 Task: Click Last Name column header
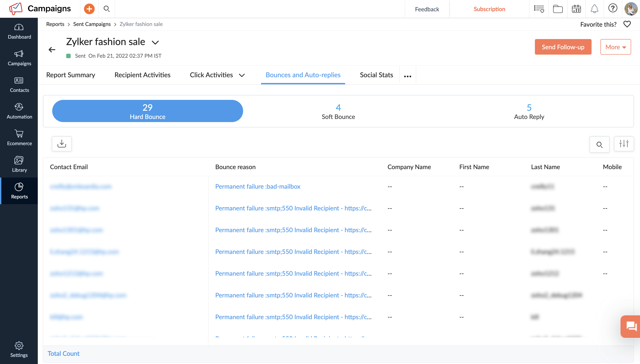tap(545, 167)
